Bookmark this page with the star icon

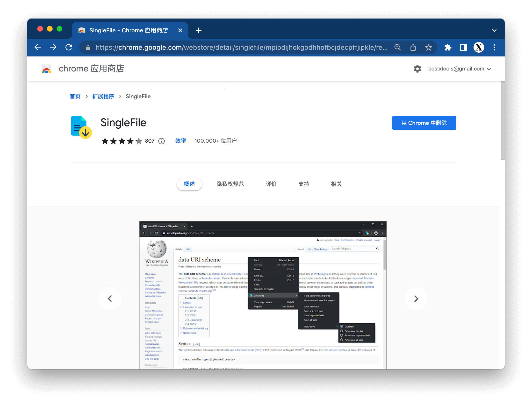click(428, 47)
